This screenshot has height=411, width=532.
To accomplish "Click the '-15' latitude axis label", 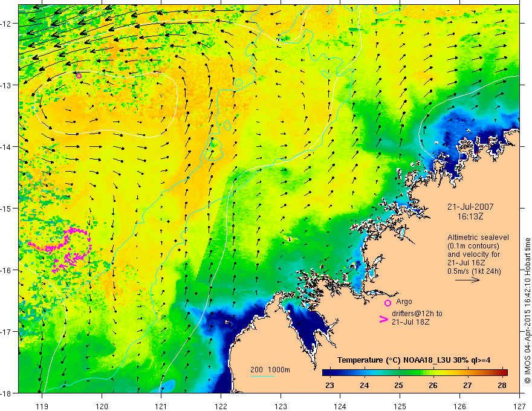I will 7,208.
